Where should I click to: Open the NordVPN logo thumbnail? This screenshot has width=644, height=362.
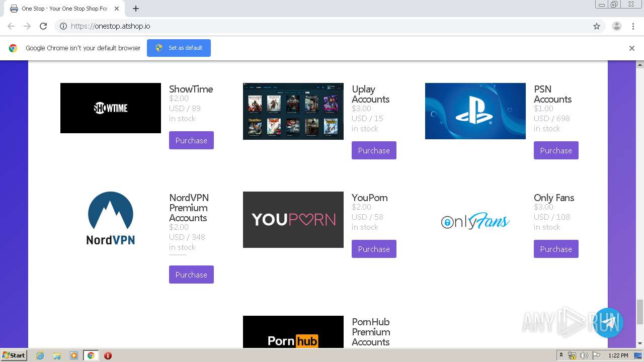click(111, 219)
